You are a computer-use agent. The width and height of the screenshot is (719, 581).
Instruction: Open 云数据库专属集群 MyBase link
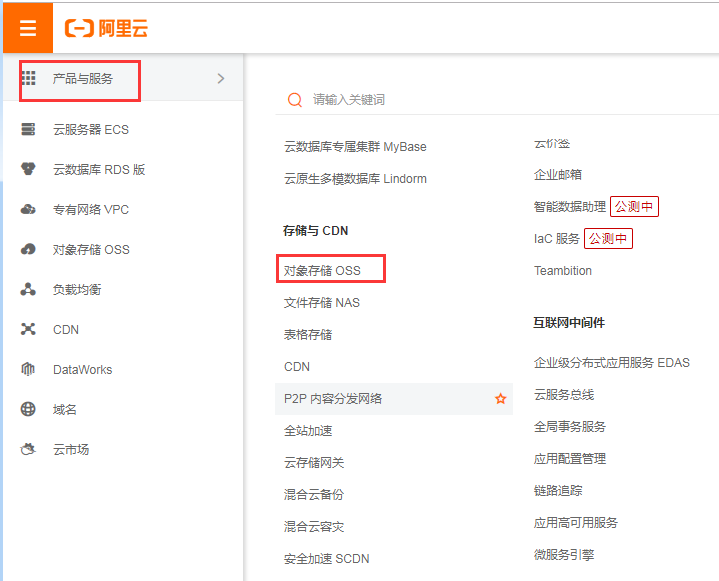pos(355,147)
